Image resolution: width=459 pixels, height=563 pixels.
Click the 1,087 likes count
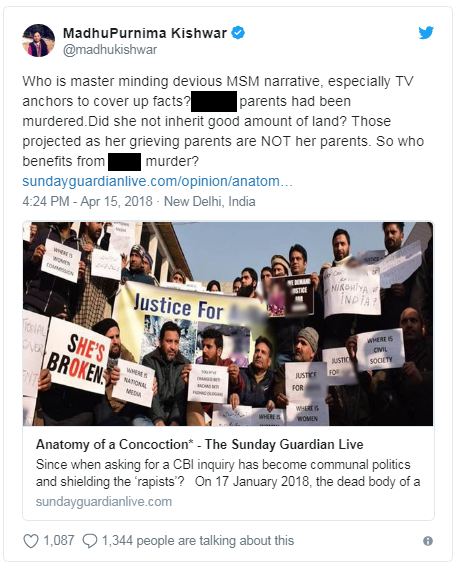click(59, 541)
